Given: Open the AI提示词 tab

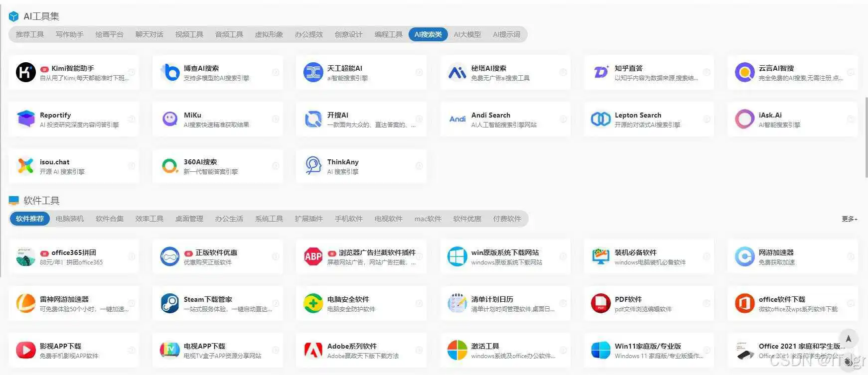Looking at the screenshot, I should click(x=507, y=34).
